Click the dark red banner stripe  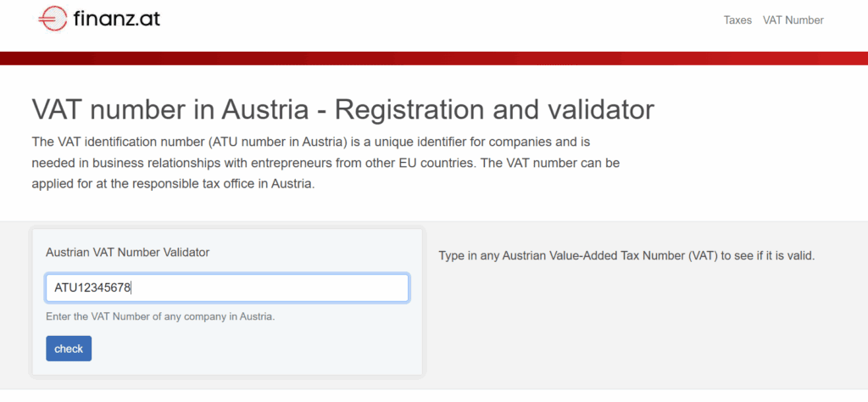coord(434,58)
